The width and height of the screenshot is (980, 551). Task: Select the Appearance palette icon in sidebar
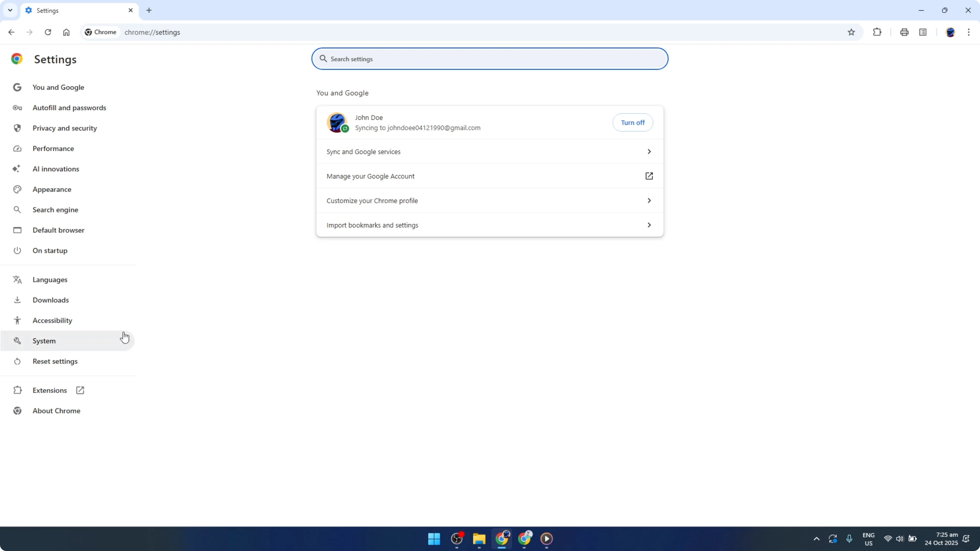17,189
